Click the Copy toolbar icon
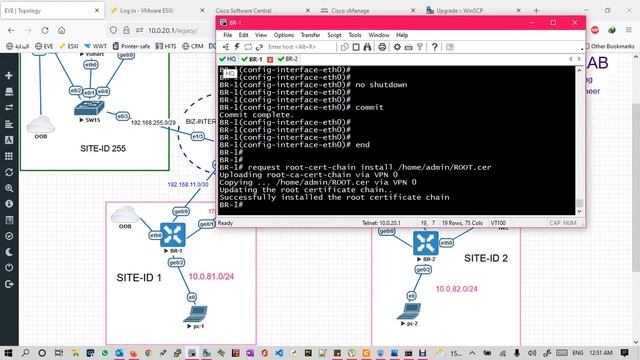The image size is (640, 360). point(344,47)
